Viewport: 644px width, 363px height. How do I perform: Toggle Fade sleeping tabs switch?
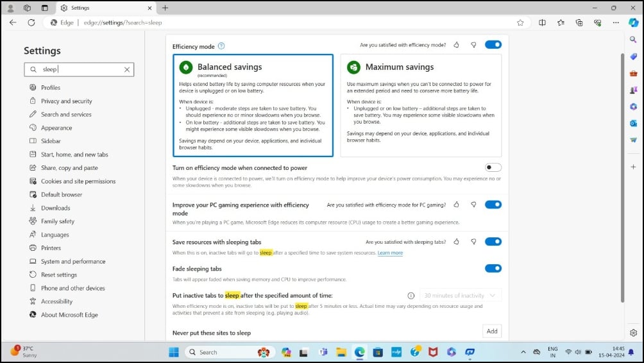pos(493,269)
